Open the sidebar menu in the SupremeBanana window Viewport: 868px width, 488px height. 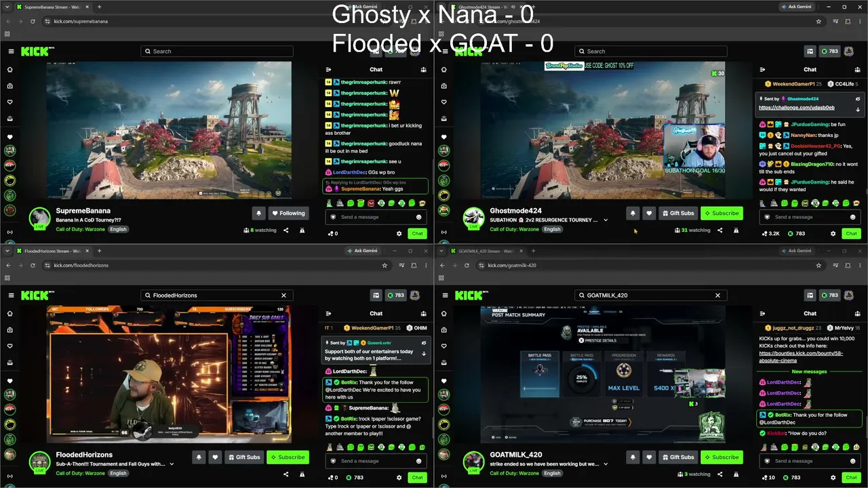click(x=11, y=52)
